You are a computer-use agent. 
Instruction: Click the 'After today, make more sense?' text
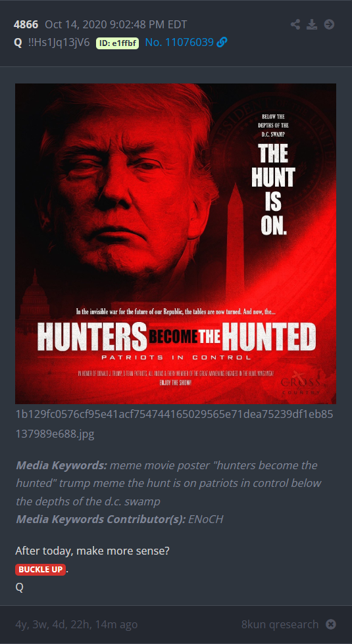[x=92, y=551]
